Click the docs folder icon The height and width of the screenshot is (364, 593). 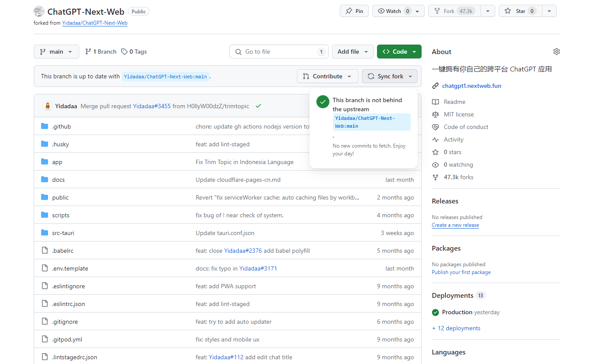(45, 180)
